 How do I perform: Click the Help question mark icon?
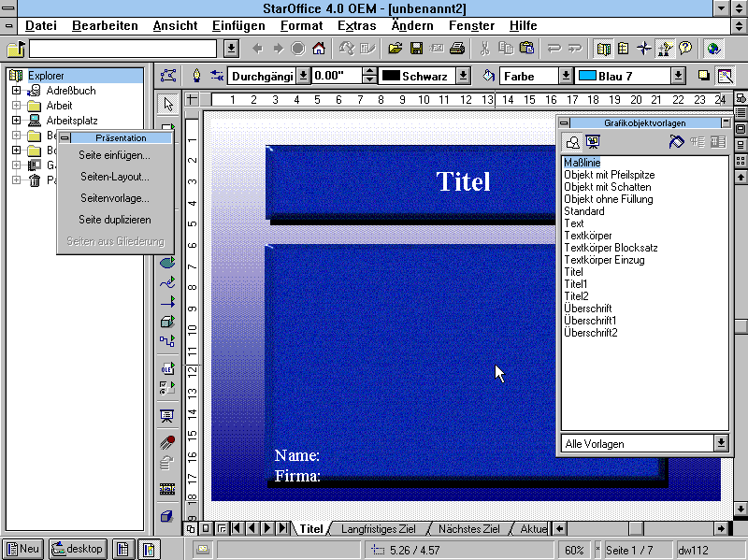point(685,49)
